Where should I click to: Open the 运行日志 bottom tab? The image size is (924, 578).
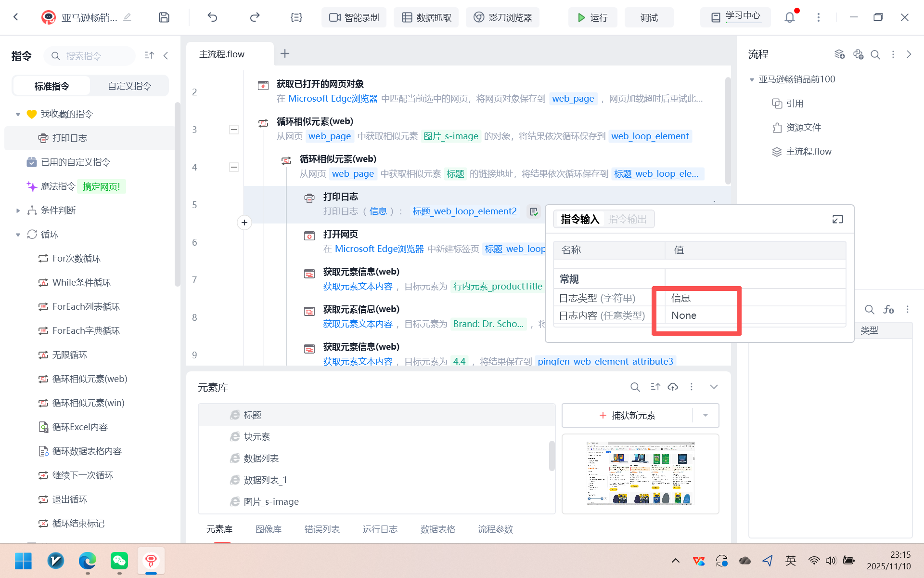(x=380, y=529)
